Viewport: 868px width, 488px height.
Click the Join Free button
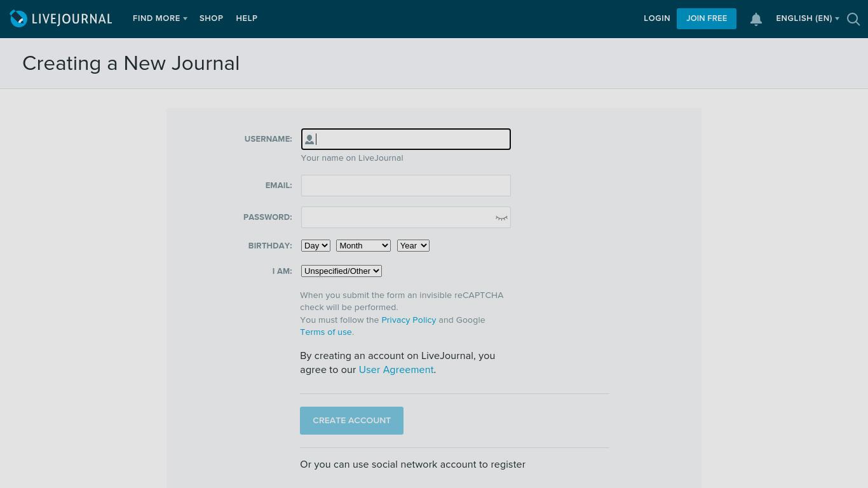[706, 18]
